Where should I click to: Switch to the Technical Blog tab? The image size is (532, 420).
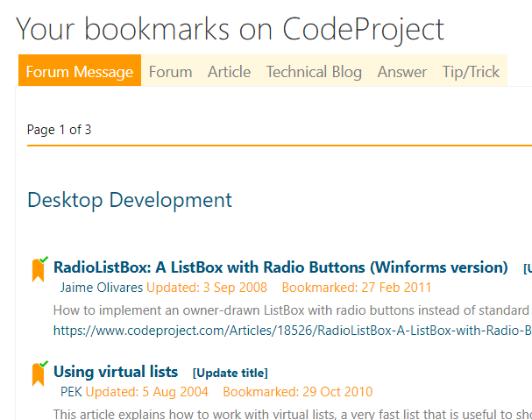click(314, 72)
